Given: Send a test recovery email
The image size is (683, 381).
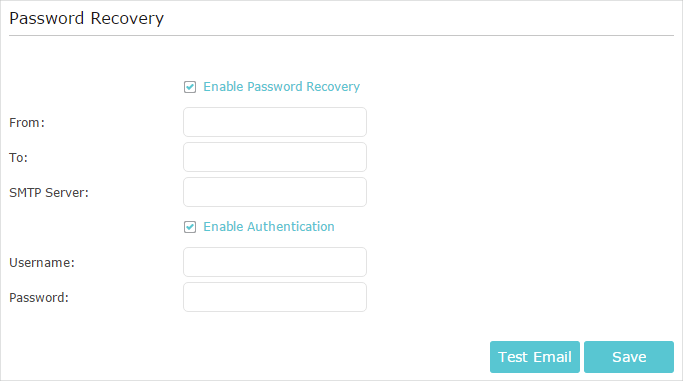Looking at the screenshot, I should [535, 357].
